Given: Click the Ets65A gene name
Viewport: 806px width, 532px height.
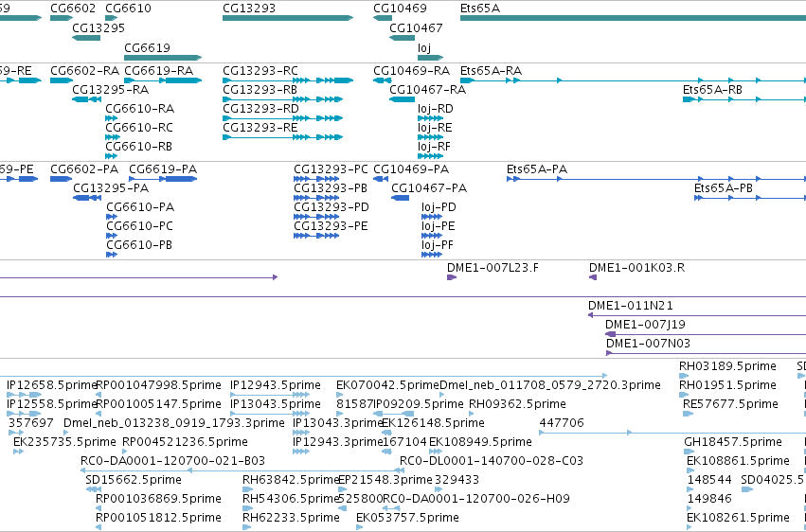Looking at the screenshot, I should (x=479, y=9).
